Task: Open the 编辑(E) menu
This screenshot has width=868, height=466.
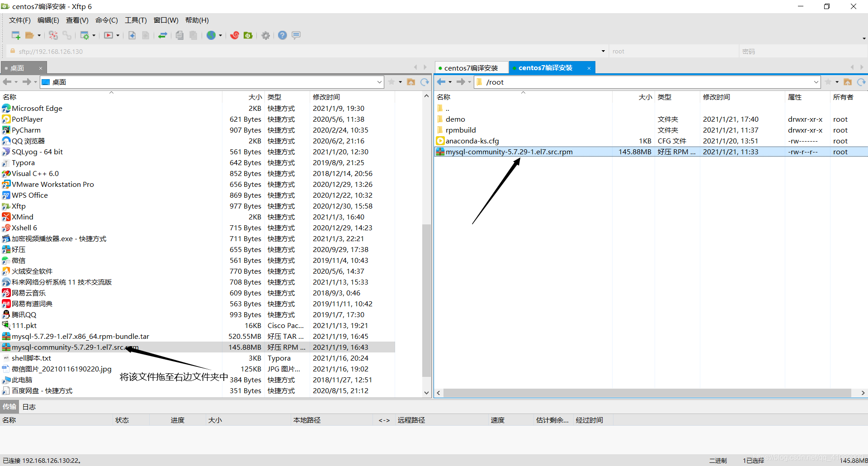Action: coord(48,20)
